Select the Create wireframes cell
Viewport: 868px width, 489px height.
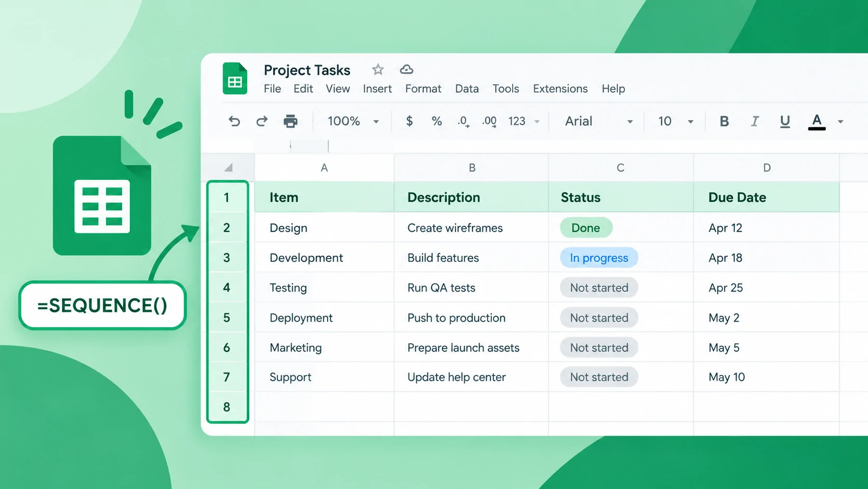471,228
